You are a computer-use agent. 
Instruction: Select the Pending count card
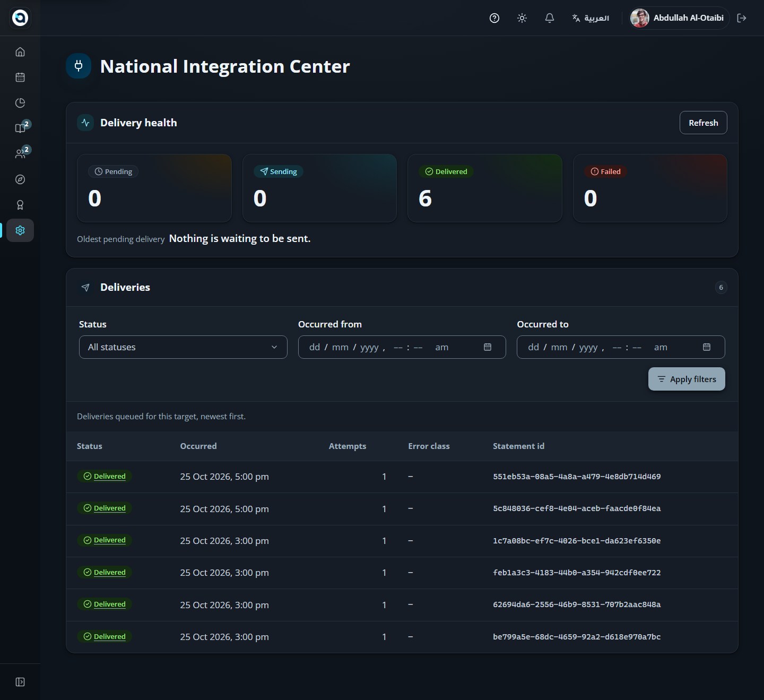tap(154, 188)
